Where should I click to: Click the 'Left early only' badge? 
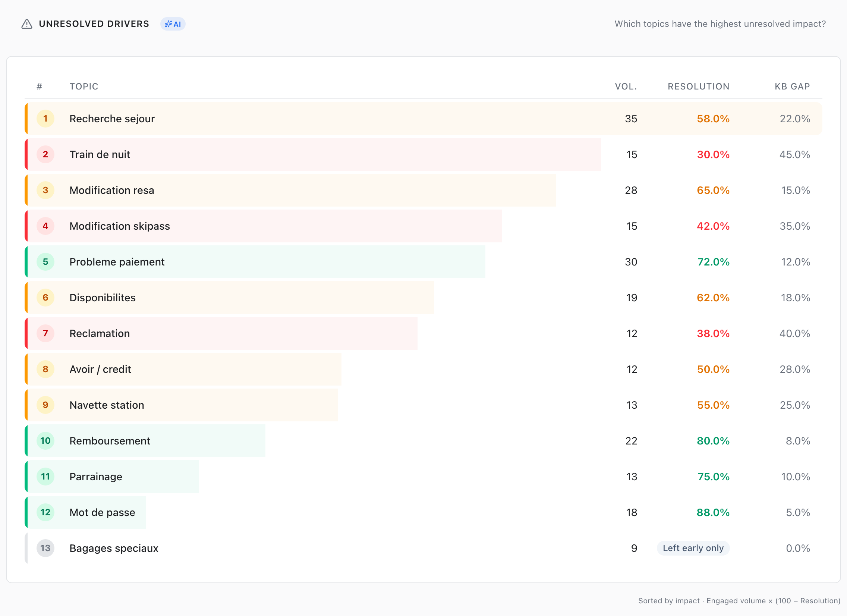click(x=693, y=549)
